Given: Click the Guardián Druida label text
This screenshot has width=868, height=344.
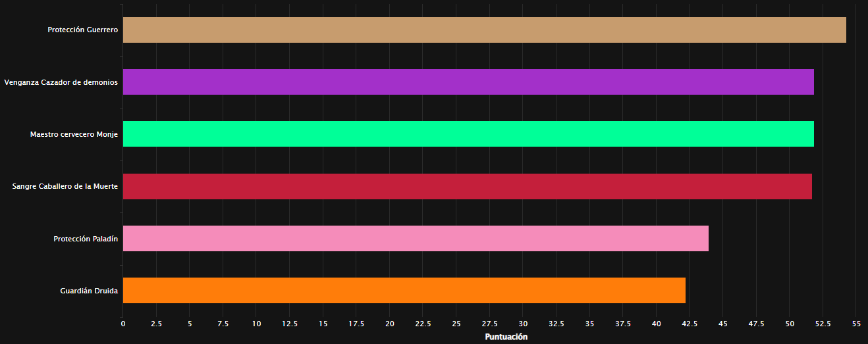Looking at the screenshot, I should tap(89, 291).
